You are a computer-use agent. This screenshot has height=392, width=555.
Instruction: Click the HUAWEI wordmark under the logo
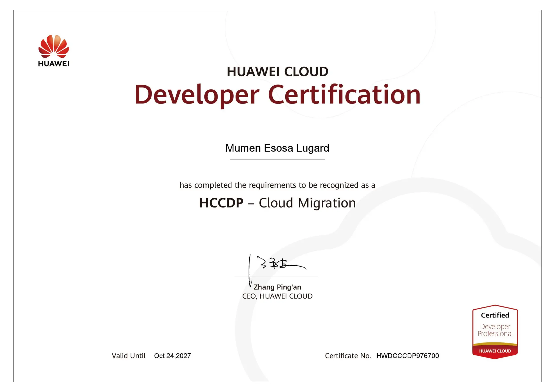point(54,64)
